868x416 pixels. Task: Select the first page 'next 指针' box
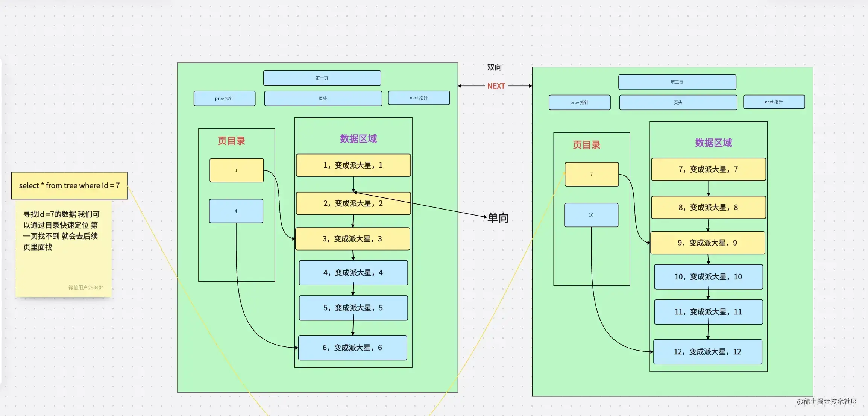(x=419, y=98)
